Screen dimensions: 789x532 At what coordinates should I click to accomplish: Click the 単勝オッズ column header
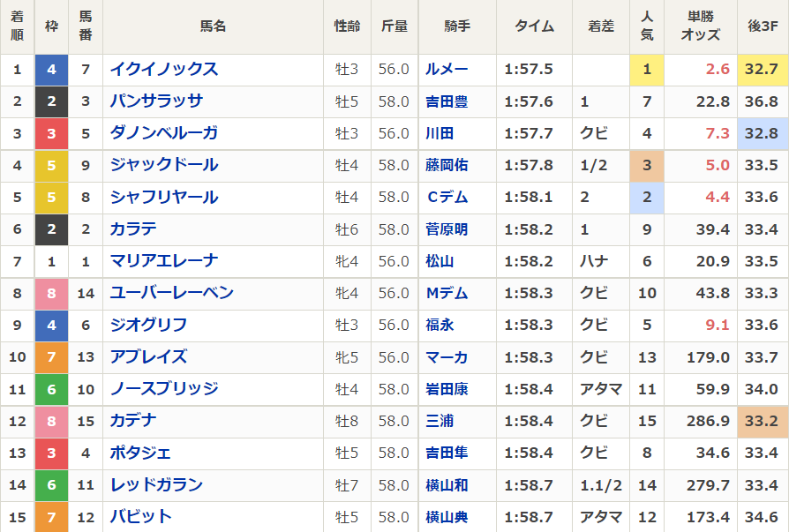(701, 26)
